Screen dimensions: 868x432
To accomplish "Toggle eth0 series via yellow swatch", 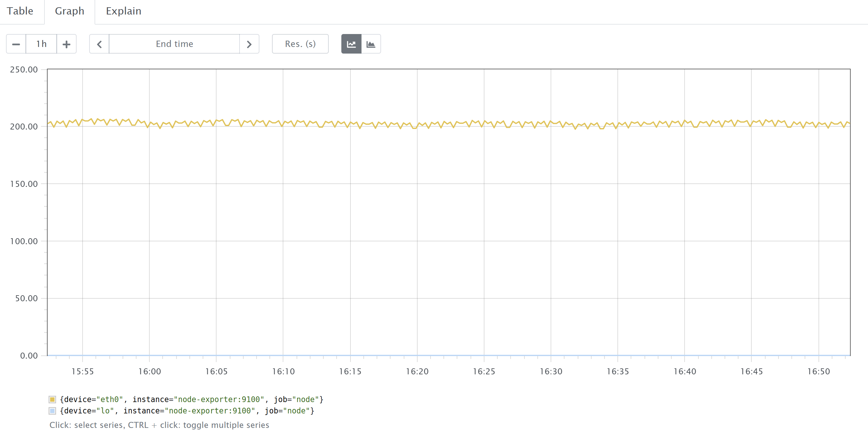I will pos(52,399).
